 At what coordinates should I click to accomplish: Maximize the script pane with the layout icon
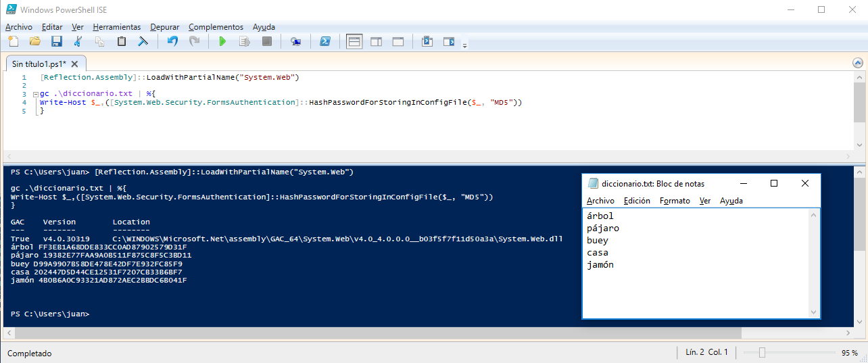pos(398,41)
